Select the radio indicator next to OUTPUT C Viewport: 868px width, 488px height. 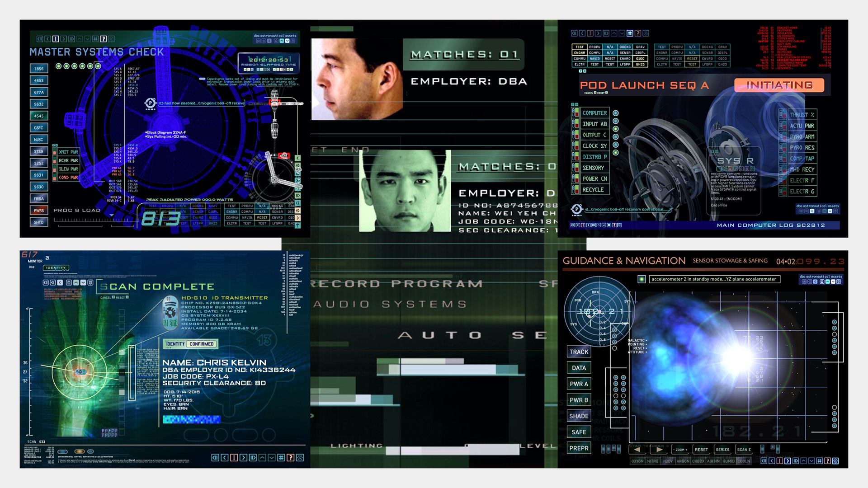point(616,136)
